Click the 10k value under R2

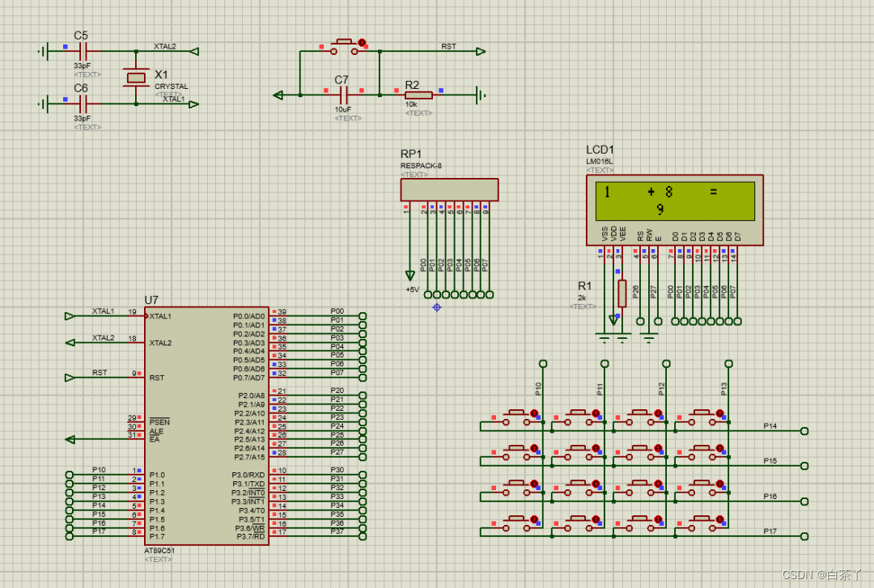pyautogui.click(x=411, y=104)
